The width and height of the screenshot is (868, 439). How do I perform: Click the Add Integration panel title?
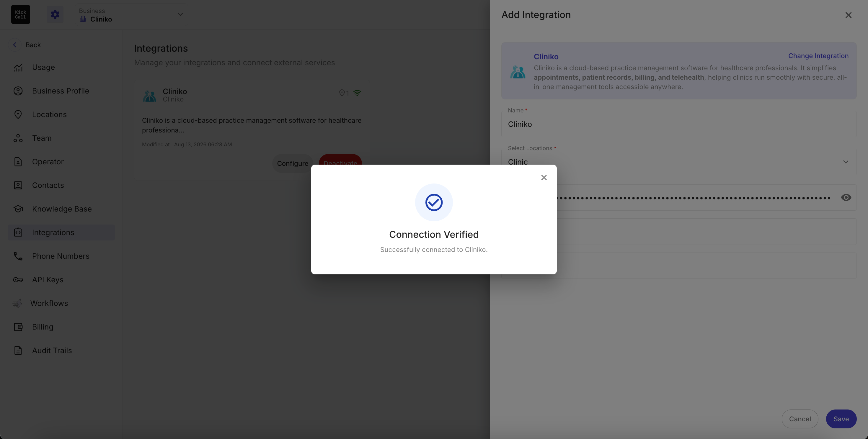[536, 14]
